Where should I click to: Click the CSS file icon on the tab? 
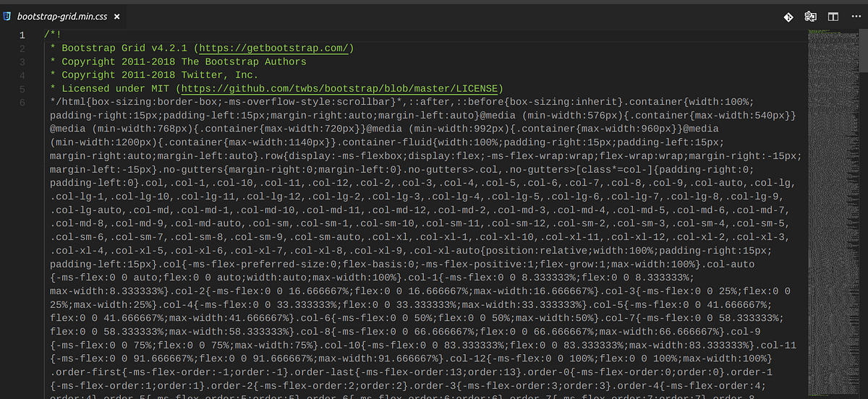(8, 15)
